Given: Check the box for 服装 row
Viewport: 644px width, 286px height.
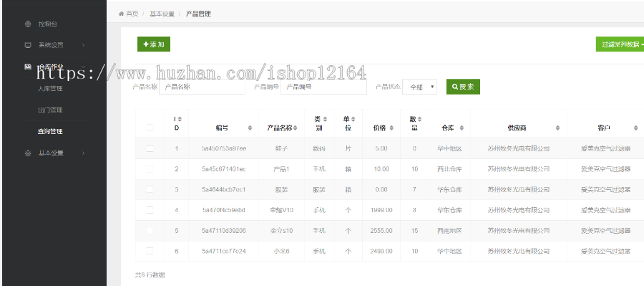Looking at the screenshot, I should click(150, 189).
